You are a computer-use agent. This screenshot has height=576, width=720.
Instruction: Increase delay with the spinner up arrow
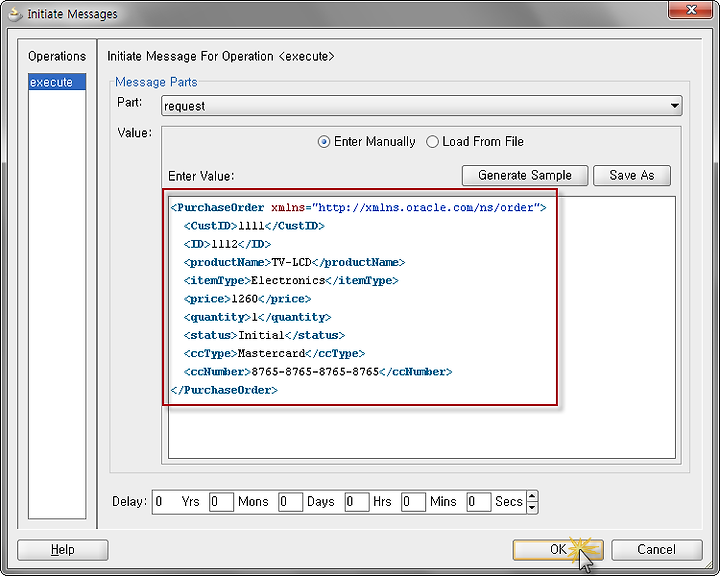pyautogui.click(x=532, y=497)
